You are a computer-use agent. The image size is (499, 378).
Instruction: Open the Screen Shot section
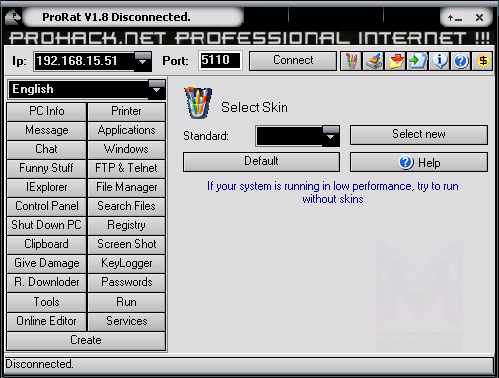click(127, 244)
